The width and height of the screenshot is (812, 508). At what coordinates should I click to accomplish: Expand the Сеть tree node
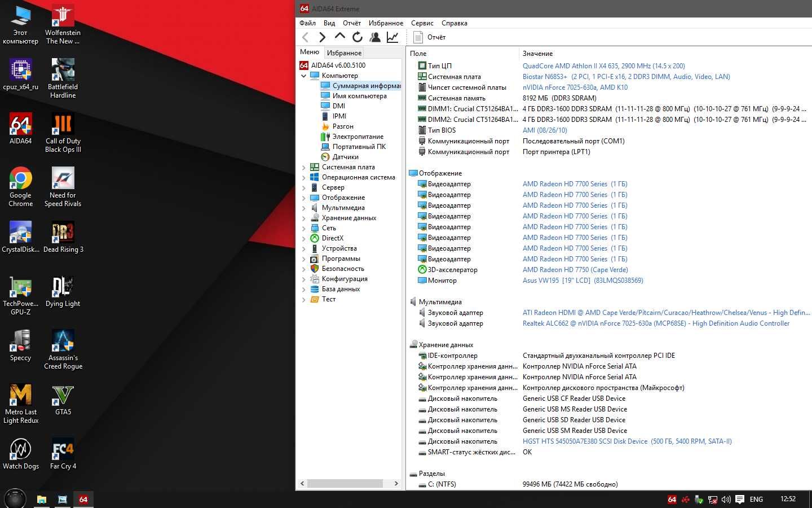[x=304, y=228]
